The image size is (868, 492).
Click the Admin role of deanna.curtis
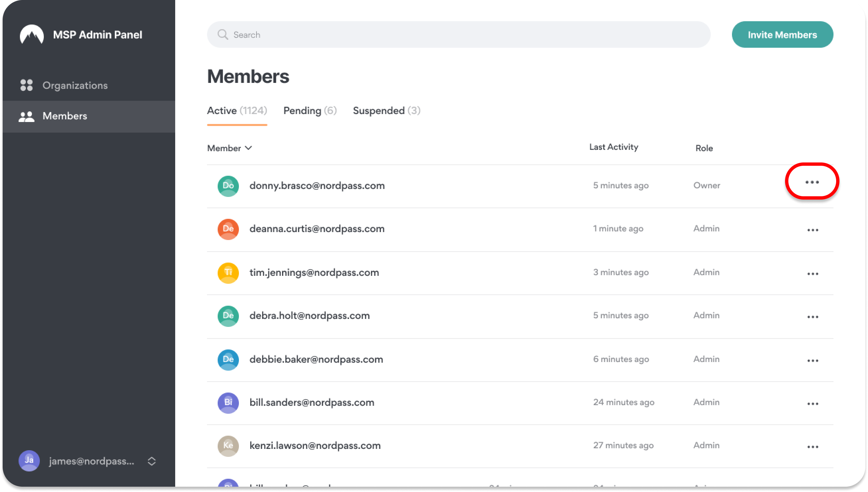click(x=706, y=229)
